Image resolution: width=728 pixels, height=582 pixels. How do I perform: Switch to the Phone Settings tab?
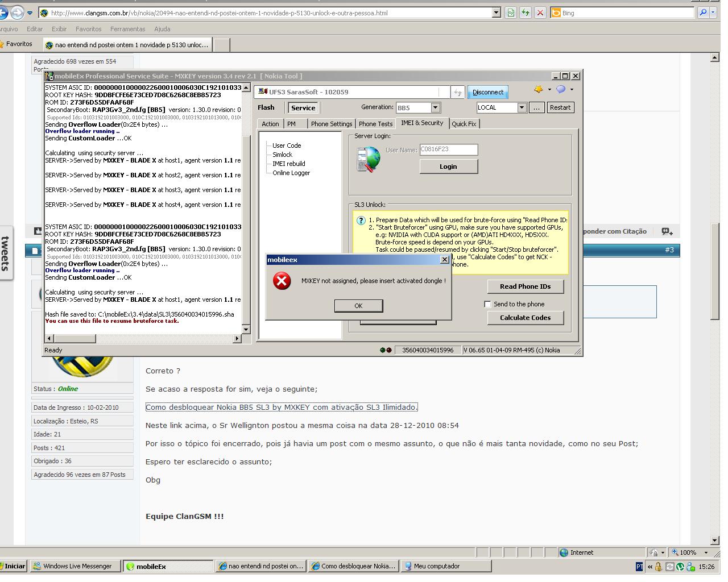[332, 124]
